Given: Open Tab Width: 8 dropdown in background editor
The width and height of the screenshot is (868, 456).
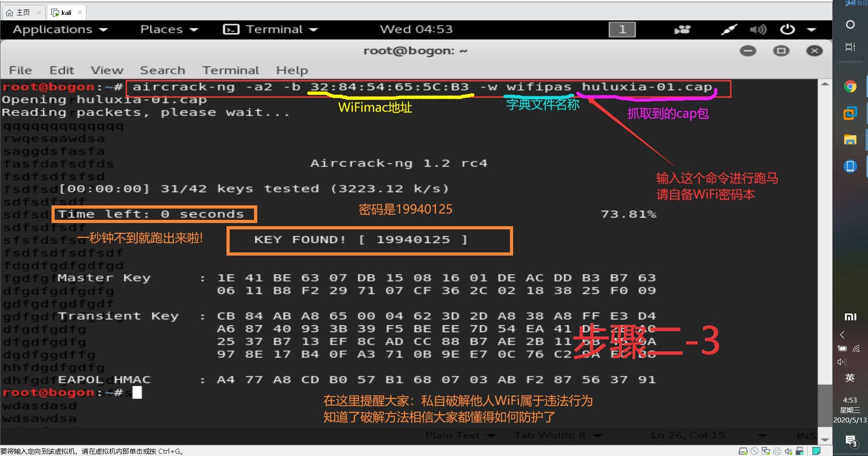Looking at the screenshot, I should 557,435.
